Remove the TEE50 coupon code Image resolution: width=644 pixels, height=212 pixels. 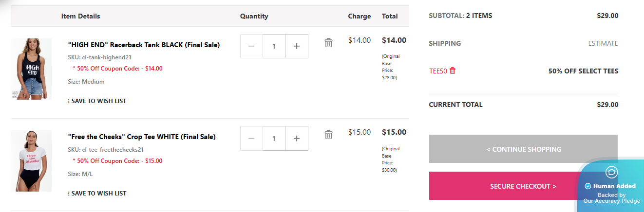point(453,71)
